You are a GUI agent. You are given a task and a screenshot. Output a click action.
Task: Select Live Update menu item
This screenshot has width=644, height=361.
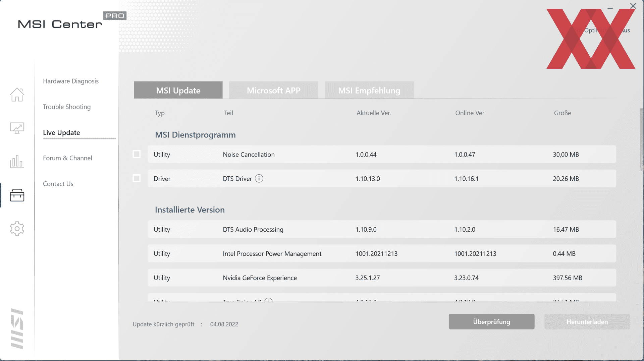61,133
